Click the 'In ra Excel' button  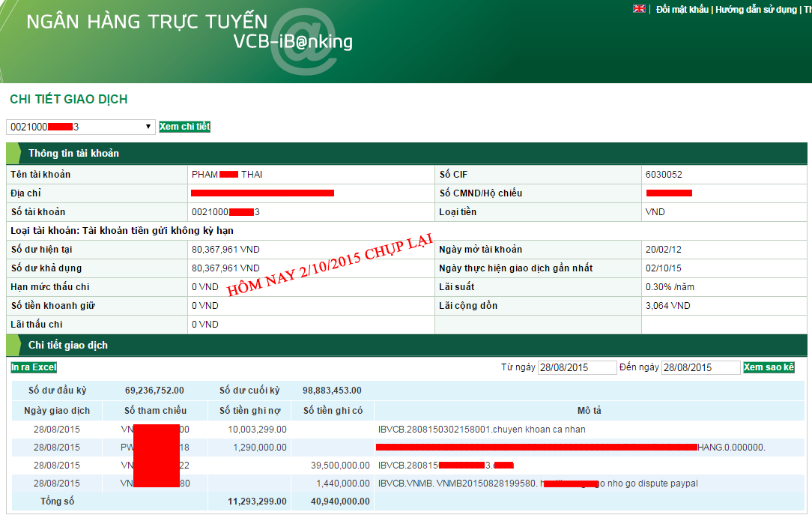[x=34, y=367]
